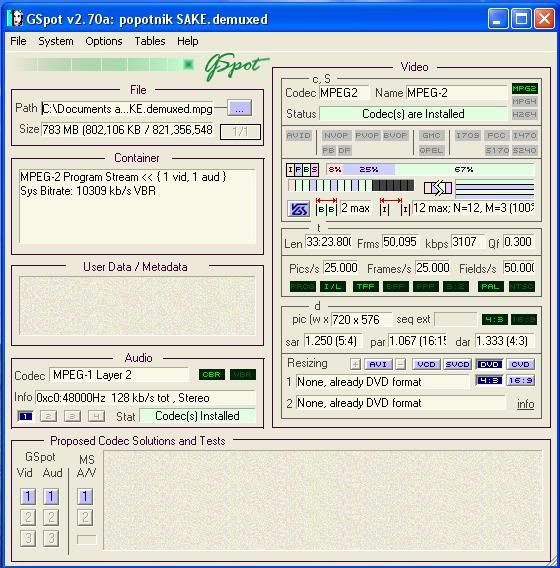
Task: Click the PAL standard indicator
Action: pyautogui.click(x=490, y=287)
